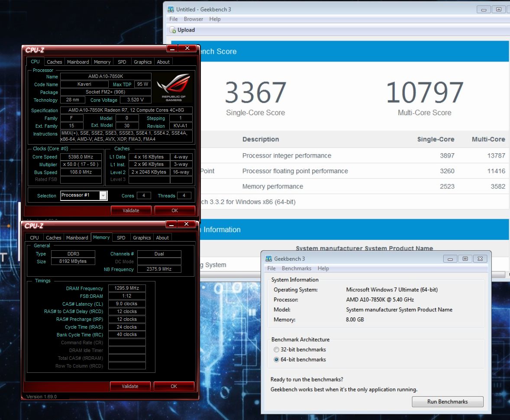Image resolution: width=510 pixels, height=420 pixels.
Task: Switch to Memory tab in top CPU-Z
Action: click(x=102, y=62)
